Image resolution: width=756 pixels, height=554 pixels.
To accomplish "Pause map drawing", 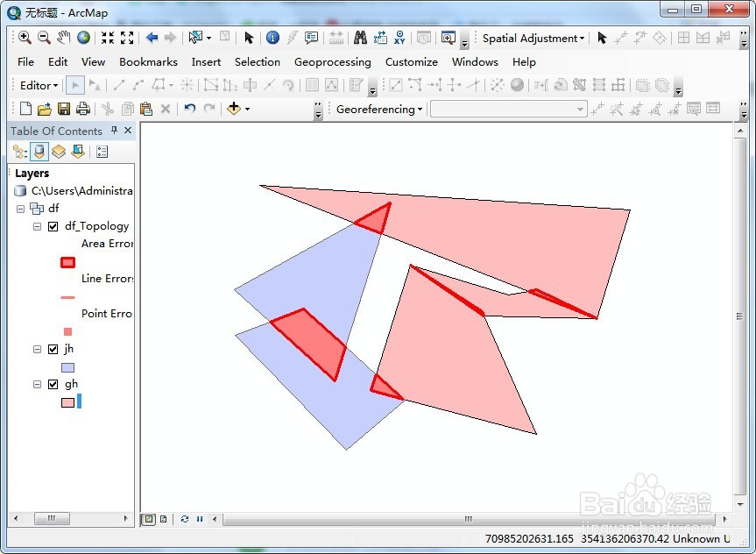I will point(200,519).
